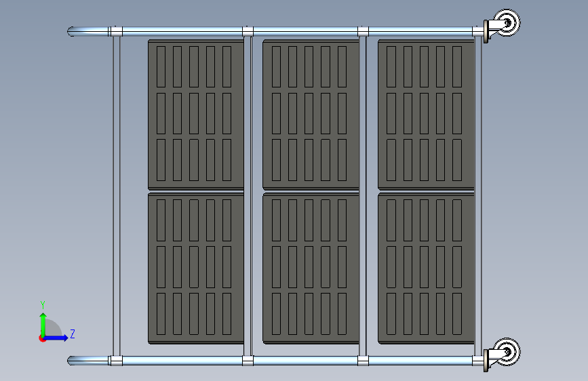Select the "Z" axis label
The height and width of the screenshot is (381, 588).
tap(73, 334)
